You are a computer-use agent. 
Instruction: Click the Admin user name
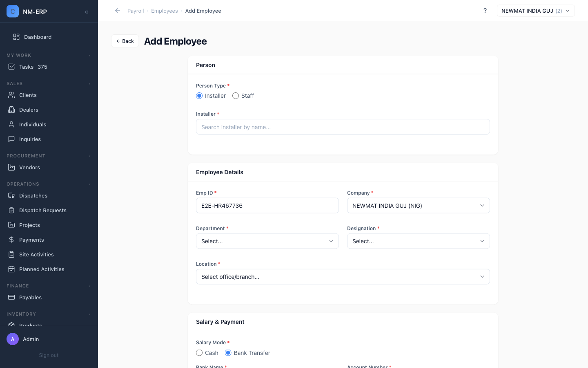point(31,339)
